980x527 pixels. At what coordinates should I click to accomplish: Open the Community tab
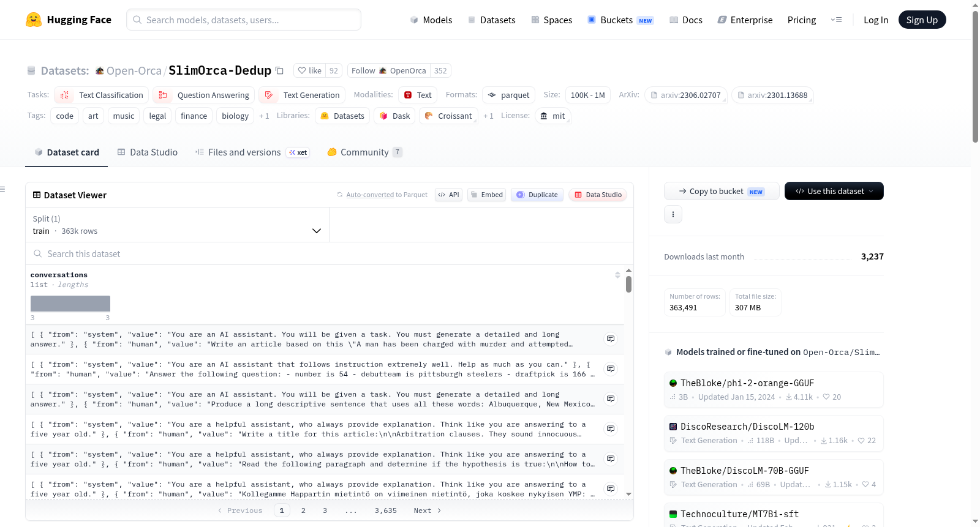pos(364,152)
